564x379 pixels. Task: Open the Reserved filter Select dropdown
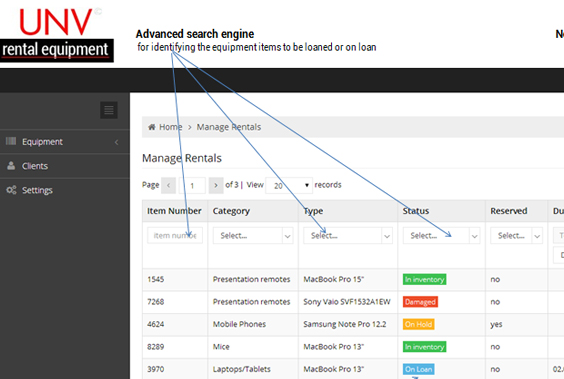(516, 236)
